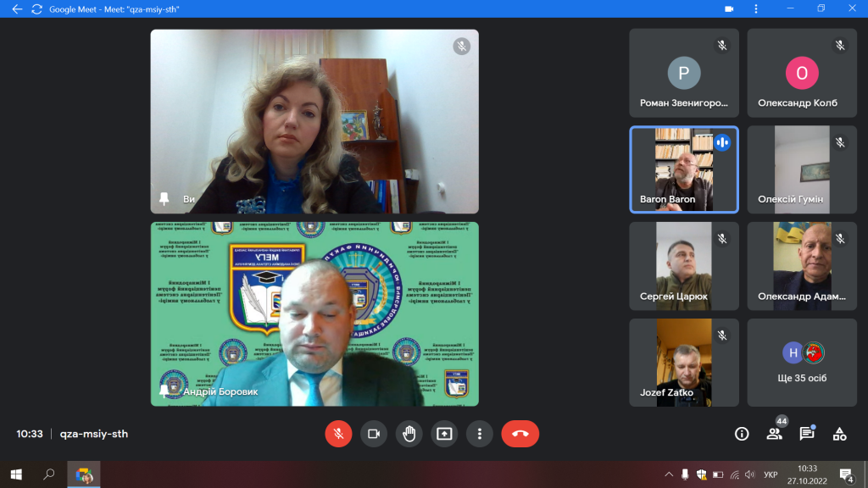Expand the "Ще 35 осіб" participants tile
Screen dimensions: 868x488
[802, 363]
